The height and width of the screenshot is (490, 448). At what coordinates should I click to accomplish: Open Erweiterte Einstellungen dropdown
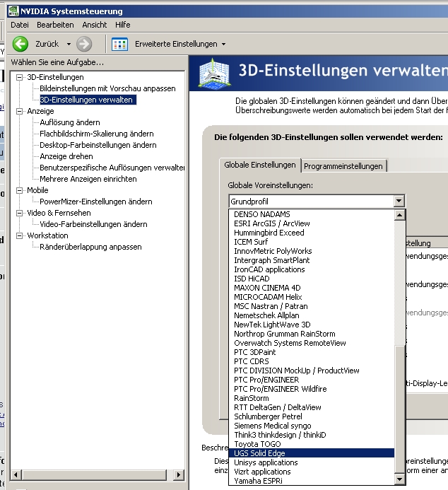[x=223, y=44]
